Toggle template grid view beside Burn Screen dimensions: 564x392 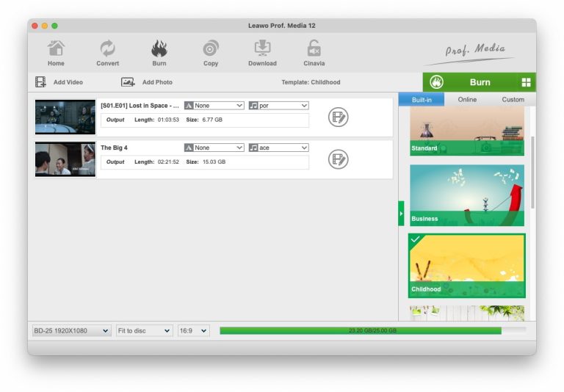[x=526, y=82]
